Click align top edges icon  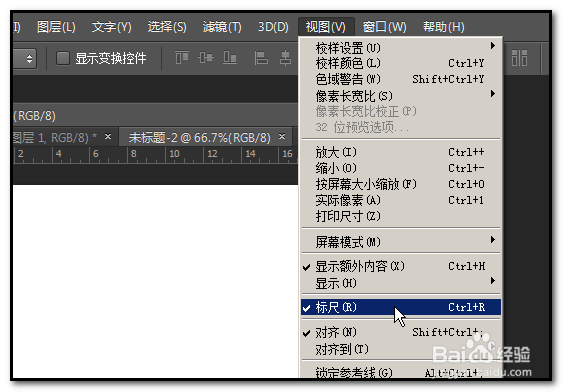pos(182,57)
